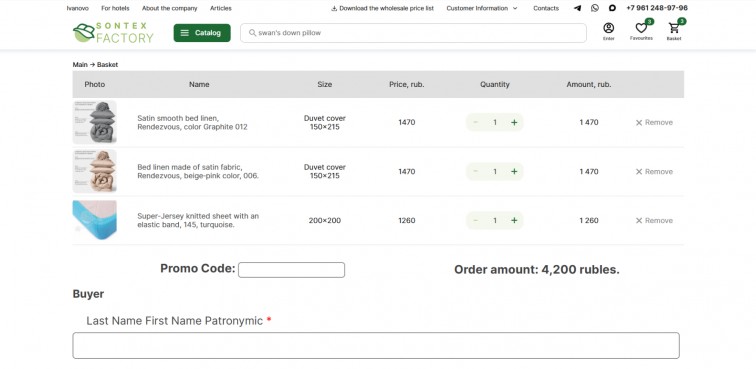Open the Telegram icon link

coord(577,8)
